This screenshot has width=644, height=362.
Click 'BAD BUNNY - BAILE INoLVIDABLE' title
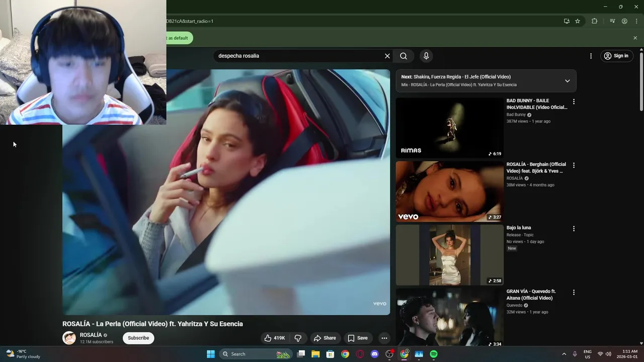tap(537, 104)
